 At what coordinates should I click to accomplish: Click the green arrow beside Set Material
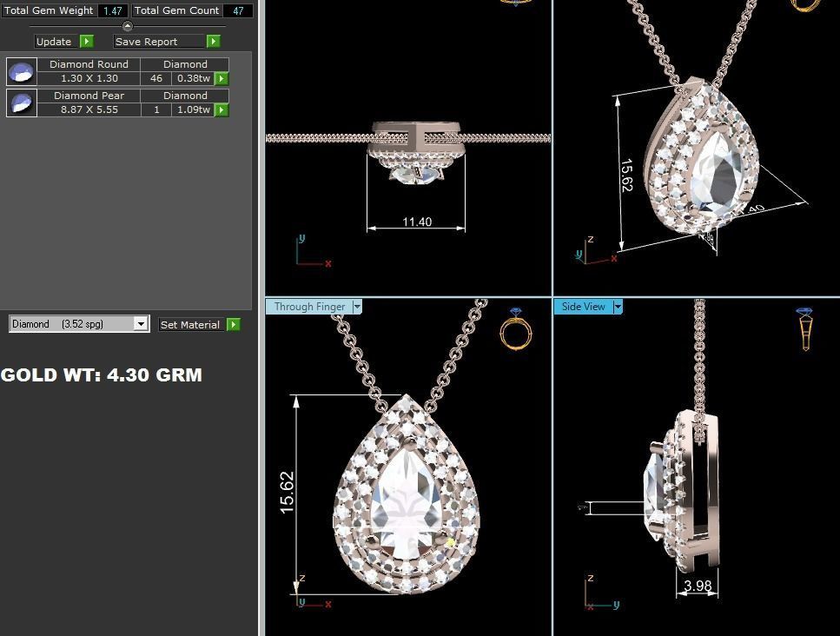(234, 325)
